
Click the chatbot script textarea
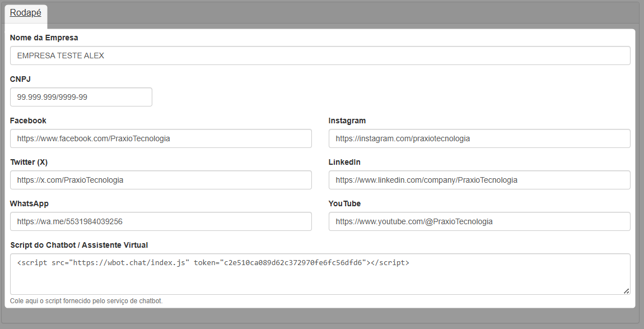click(x=320, y=274)
